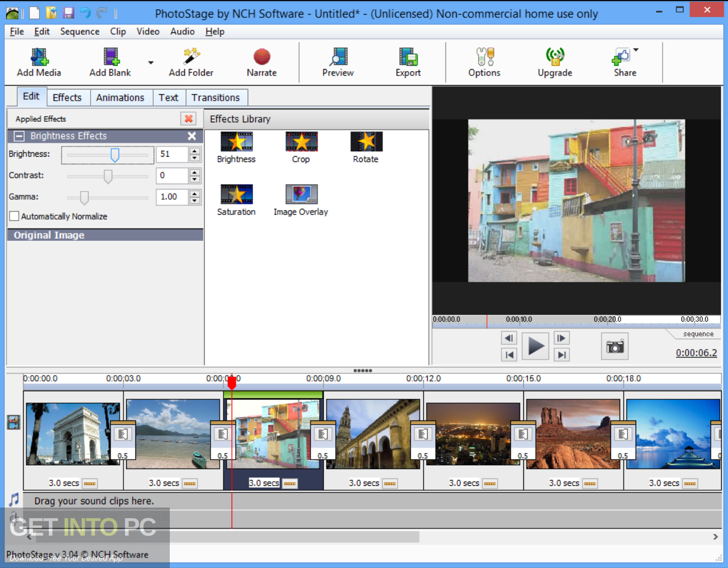Click the new project icon in title bar
Image resolution: width=728 pixels, height=568 pixels.
pyautogui.click(x=34, y=13)
